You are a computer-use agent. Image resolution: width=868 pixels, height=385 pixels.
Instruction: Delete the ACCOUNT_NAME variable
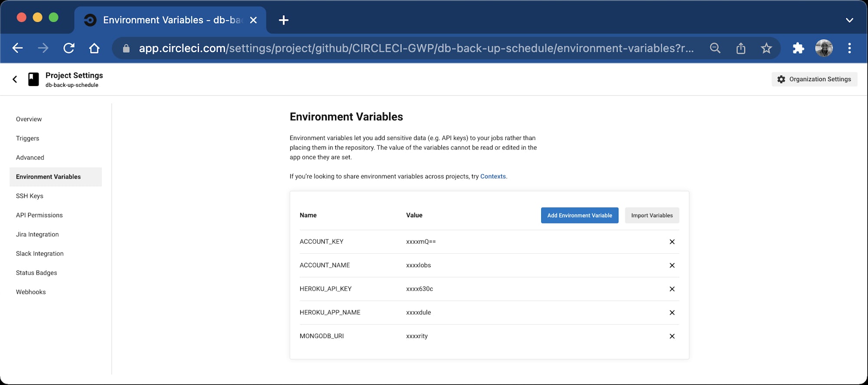(x=672, y=265)
